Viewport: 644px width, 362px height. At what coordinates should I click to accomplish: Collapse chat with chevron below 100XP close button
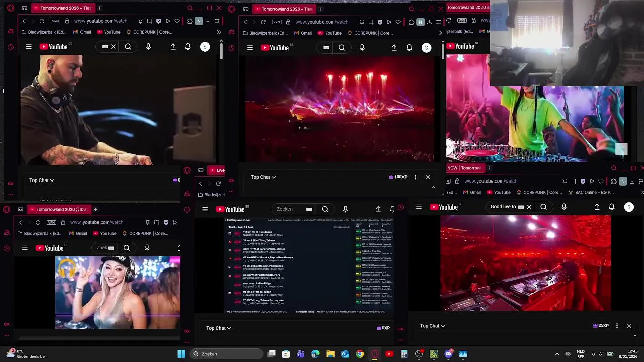tap(433, 187)
